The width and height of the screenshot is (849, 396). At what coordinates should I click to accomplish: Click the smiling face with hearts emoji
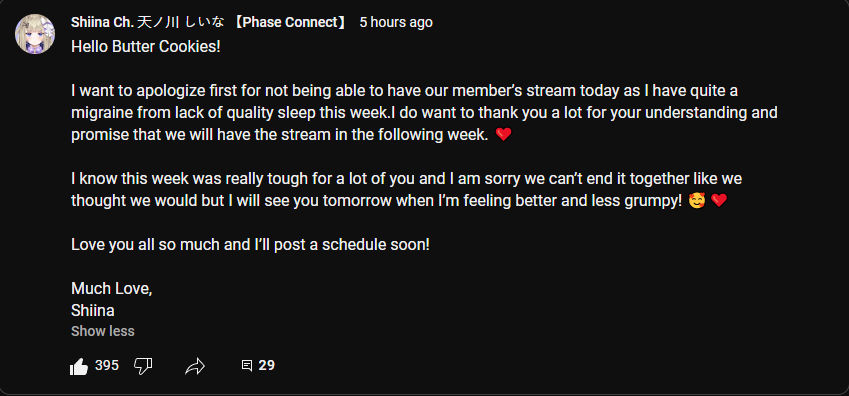coord(697,201)
